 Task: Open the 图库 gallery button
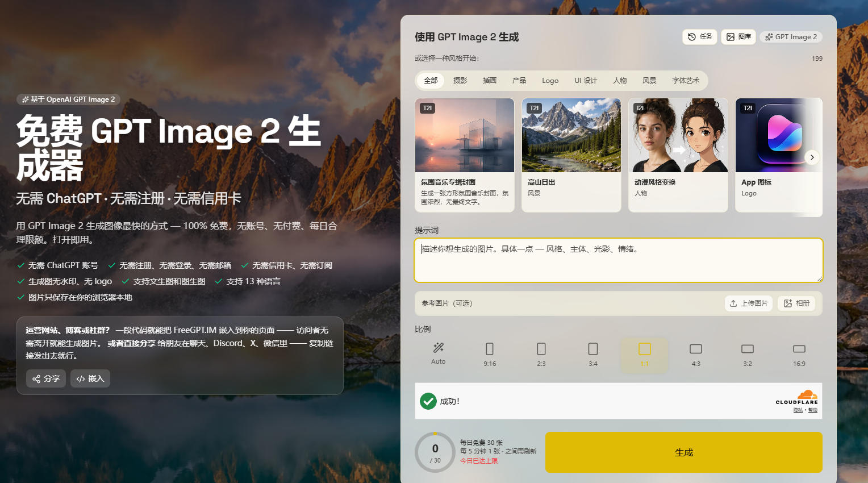738,37
